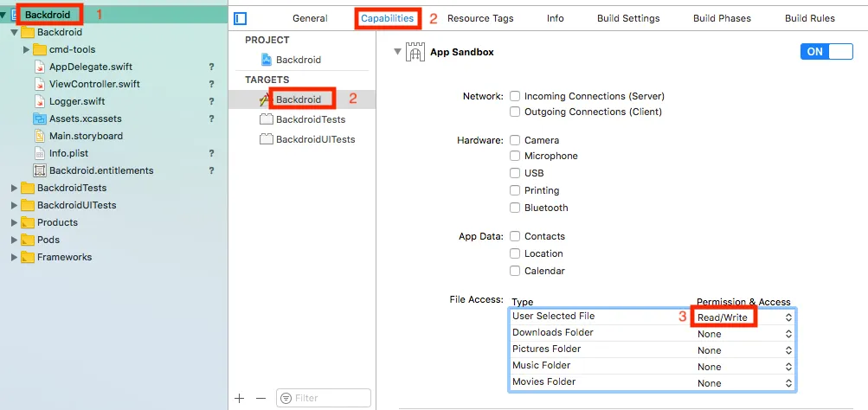This screenshot has height=410, width=868.
Task: Switch to the Info tab
Action: [x=556, y=18]
